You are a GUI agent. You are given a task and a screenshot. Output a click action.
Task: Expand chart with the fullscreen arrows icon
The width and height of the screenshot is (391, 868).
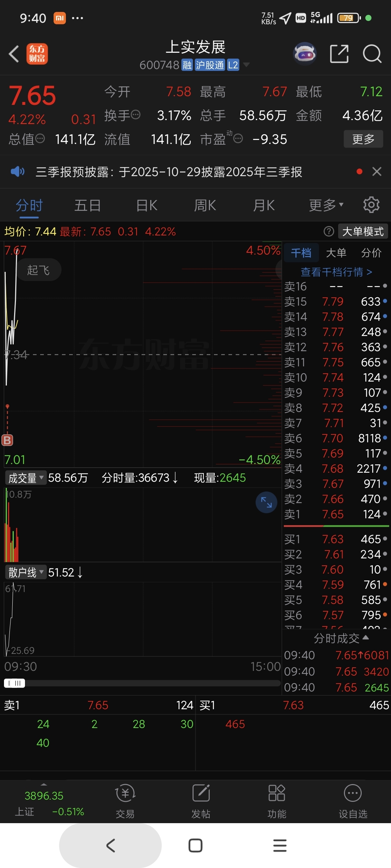pyautogui.click(x=266, y=502)
